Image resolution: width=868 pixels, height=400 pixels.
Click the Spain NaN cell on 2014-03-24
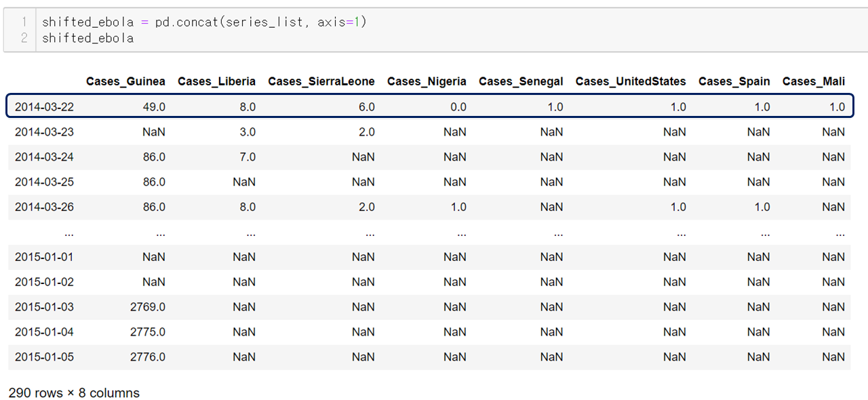coord(758,157)
